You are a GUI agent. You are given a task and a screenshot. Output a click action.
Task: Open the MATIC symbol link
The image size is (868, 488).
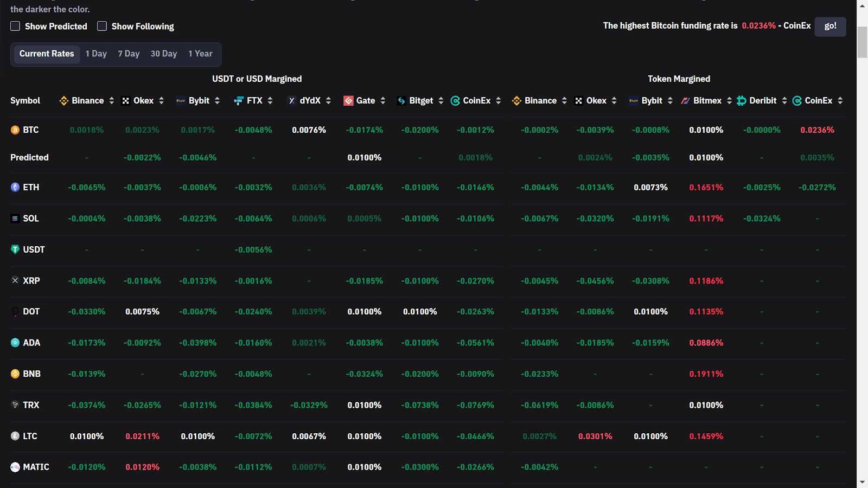(x=36, y=467)
